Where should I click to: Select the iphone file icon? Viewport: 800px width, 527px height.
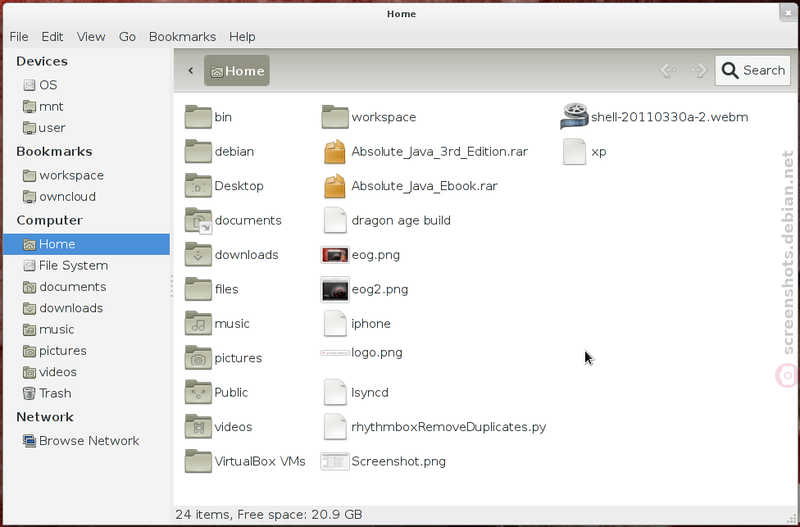coord(335,323)
